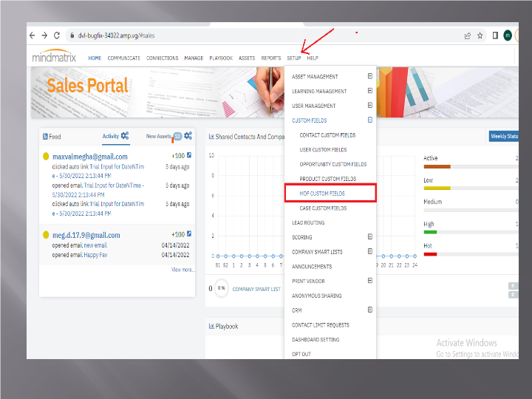Viewport: 532px width, 399px height.
Task: Expand the Scoring submenu
Action: click(x=369, y=237)
